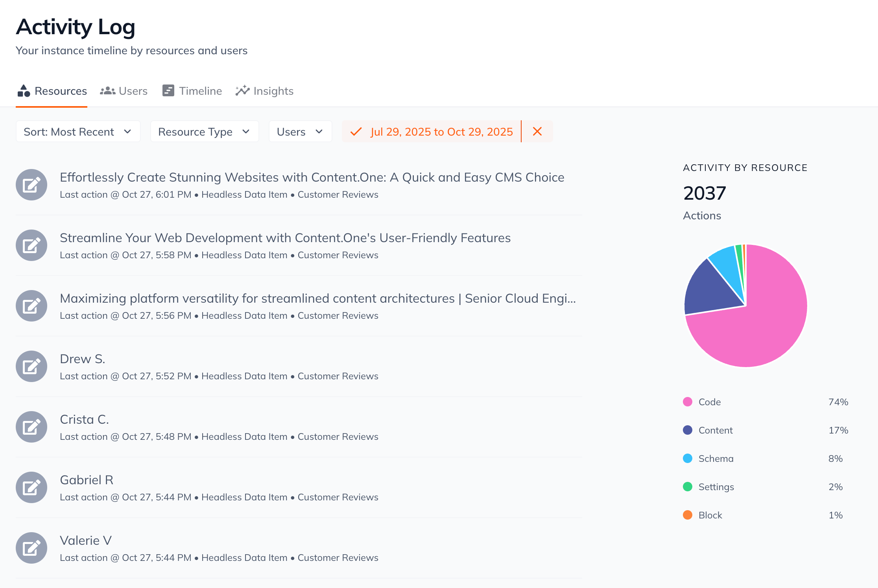Click edit icon beside Effortlessly Create Stunning Websites
This screenshot has height=588, width=878.
pos(31,185)
